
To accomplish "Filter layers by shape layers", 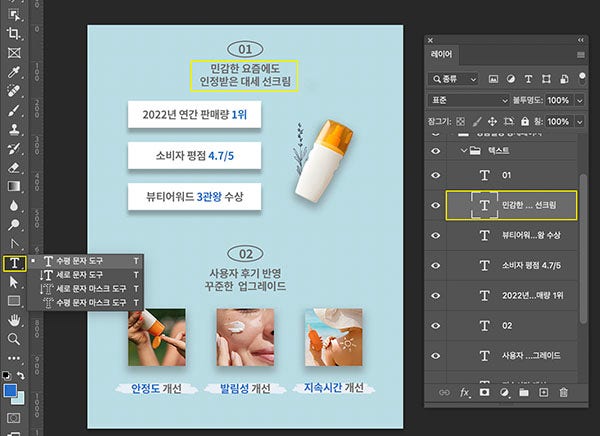I will coord(546,79).
